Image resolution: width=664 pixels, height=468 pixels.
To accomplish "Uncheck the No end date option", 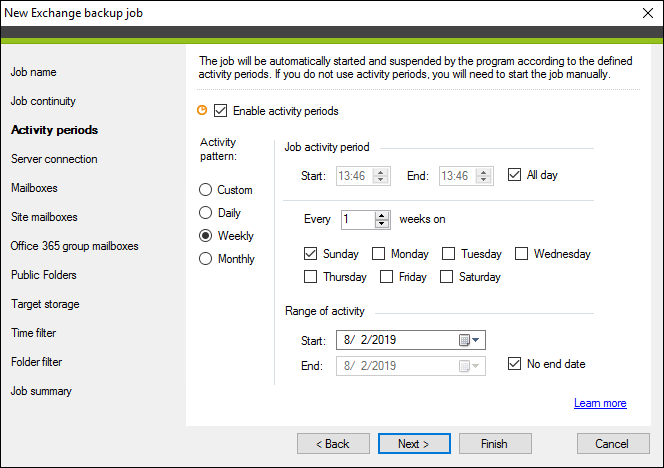I will (514, 363).
